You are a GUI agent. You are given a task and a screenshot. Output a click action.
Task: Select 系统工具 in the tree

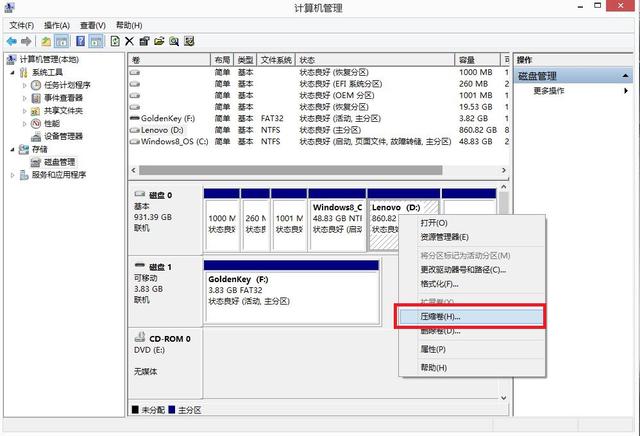[47, 72]
